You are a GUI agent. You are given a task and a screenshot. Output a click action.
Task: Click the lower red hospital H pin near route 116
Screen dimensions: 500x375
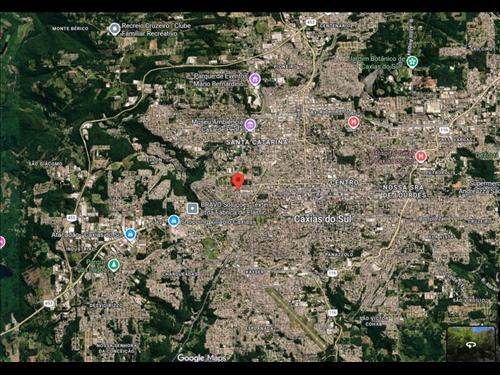tap(421, 156)
